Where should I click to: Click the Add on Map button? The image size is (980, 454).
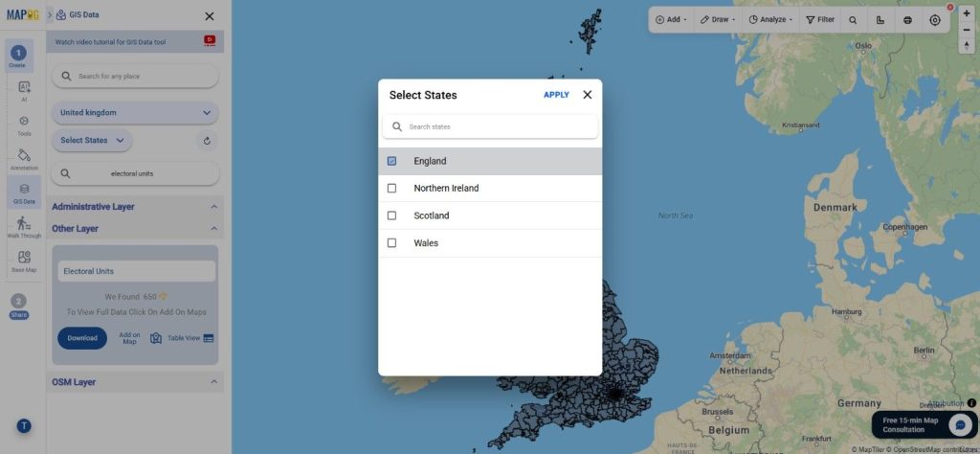click(129, 338)
